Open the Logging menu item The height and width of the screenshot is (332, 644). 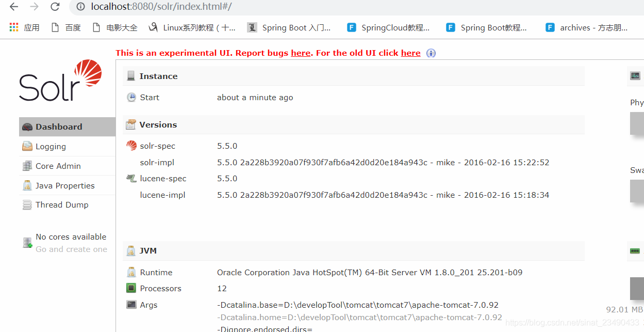(x=67, y=146)
